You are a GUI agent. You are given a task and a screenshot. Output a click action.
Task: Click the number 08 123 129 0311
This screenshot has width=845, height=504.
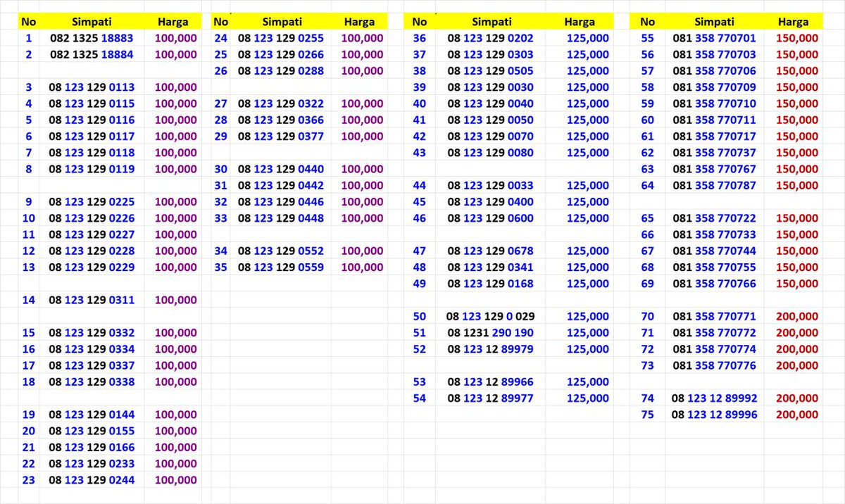pos(92,300)
